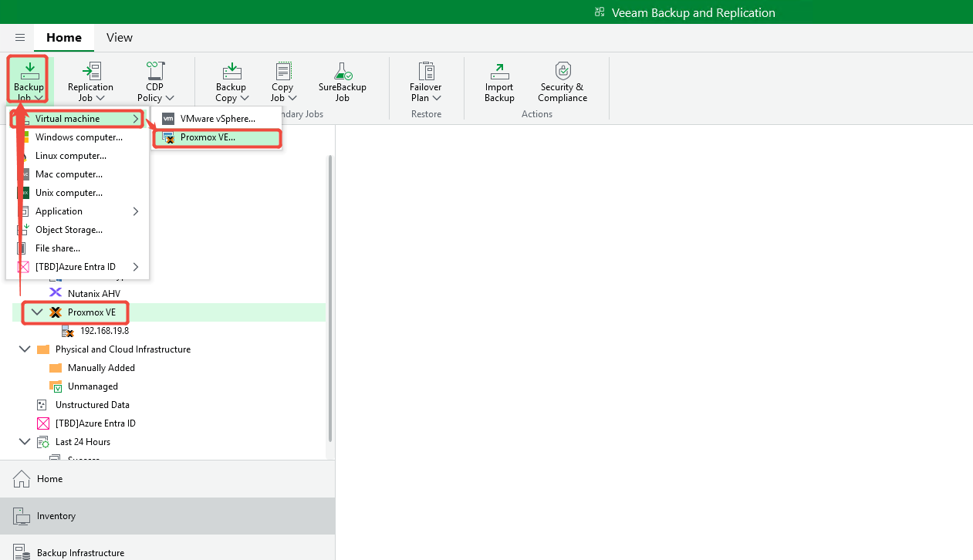Click the SureBackup Job icon
Screen dimensions: 973x560
[343, 71]
